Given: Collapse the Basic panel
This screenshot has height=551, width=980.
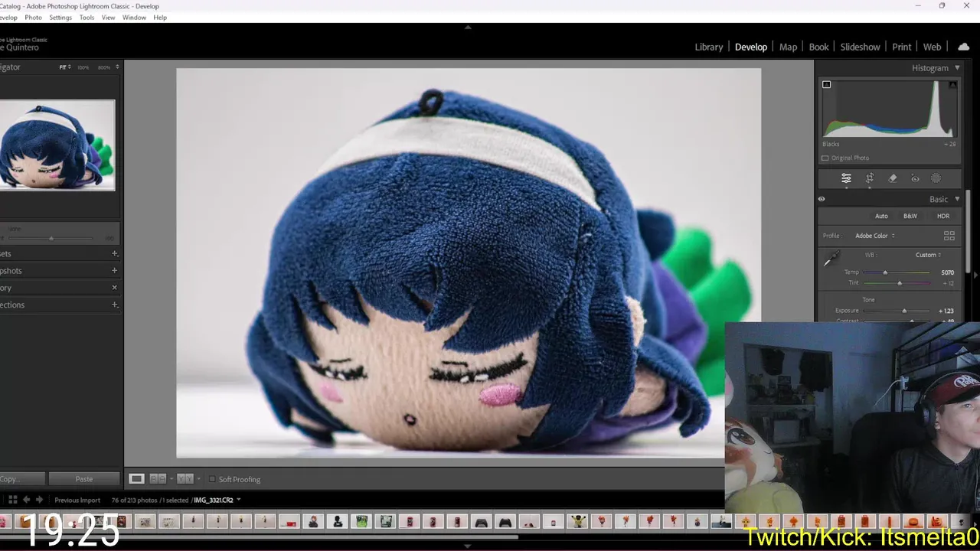Looking at the screenshot, I should tap(957, 199).
